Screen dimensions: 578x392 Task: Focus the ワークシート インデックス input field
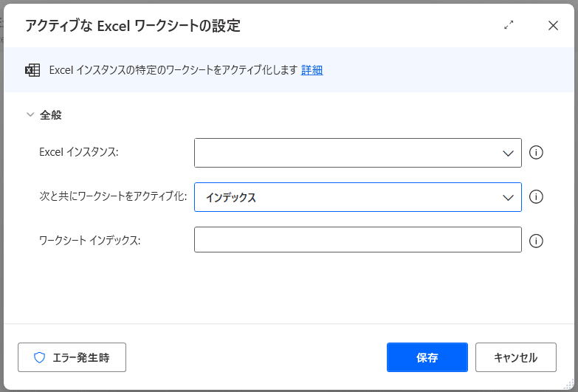point(357,240)
